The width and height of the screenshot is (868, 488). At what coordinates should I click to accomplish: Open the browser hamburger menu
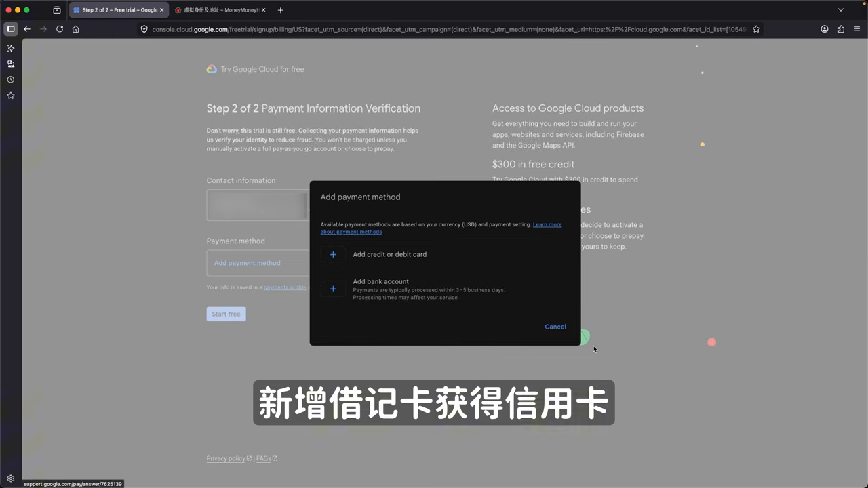(857, 29)
